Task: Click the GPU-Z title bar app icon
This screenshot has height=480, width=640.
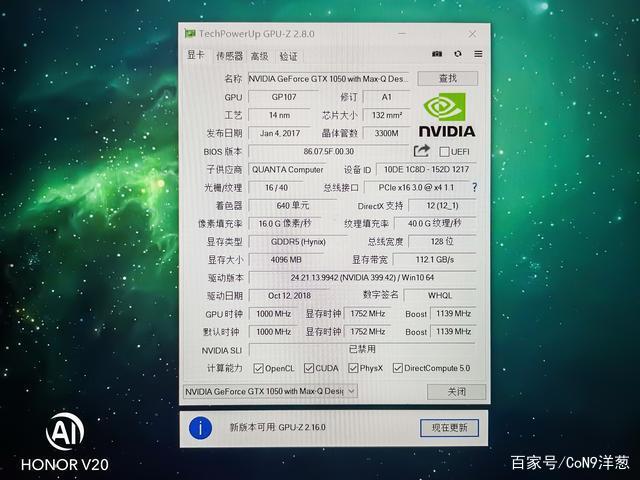Action: (x=190, y=33)
